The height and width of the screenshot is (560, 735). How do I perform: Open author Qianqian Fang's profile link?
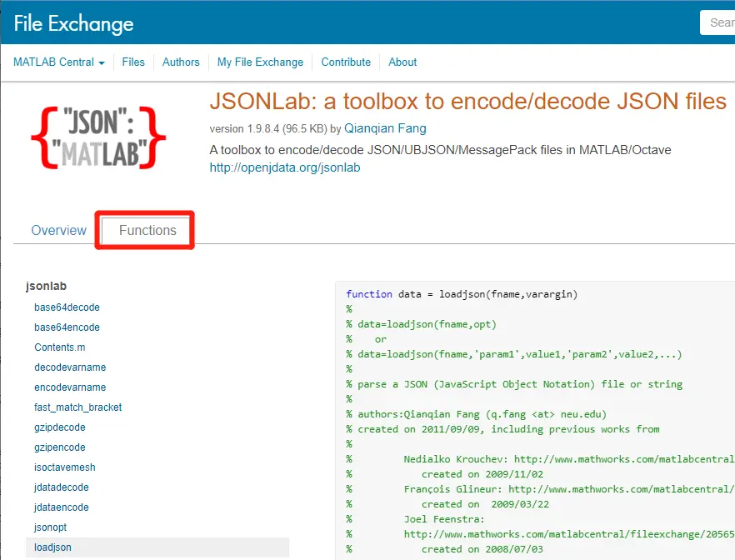385,128
